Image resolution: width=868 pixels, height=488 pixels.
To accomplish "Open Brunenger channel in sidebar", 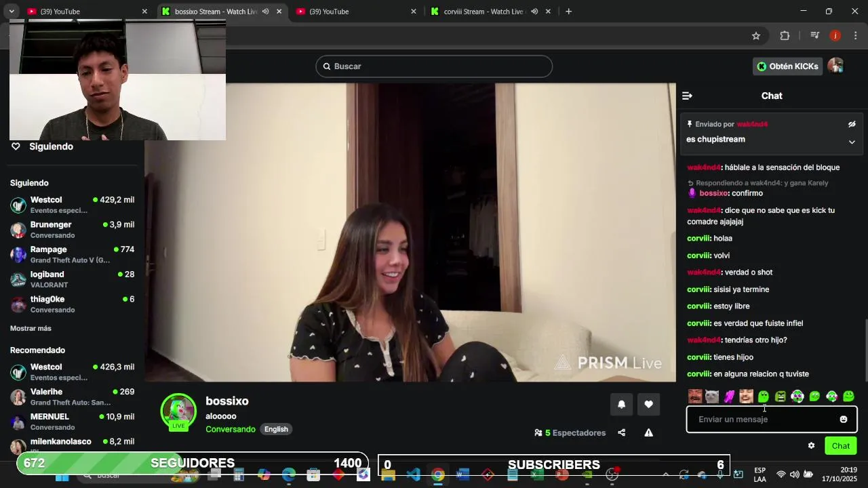I will 72,230.
